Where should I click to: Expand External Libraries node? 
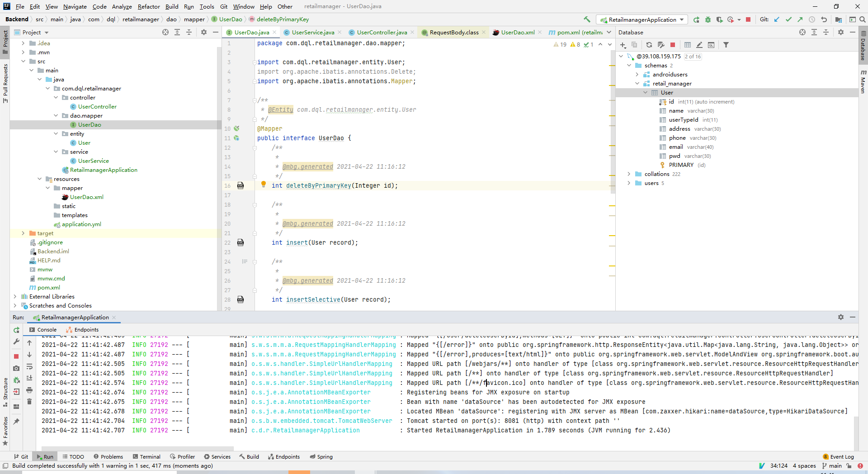click(15, 296)
